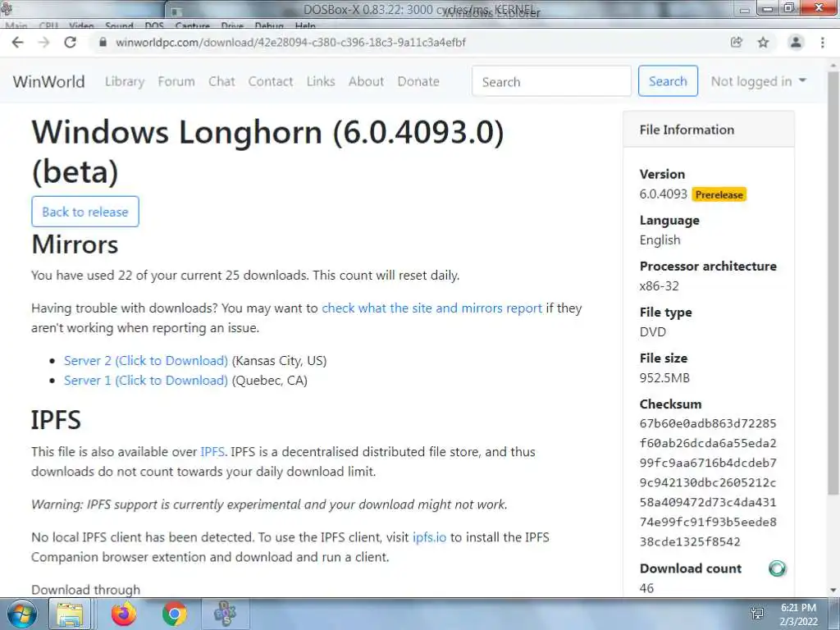
Task: Click the browser forward arrow
Action: coord(43,43)
